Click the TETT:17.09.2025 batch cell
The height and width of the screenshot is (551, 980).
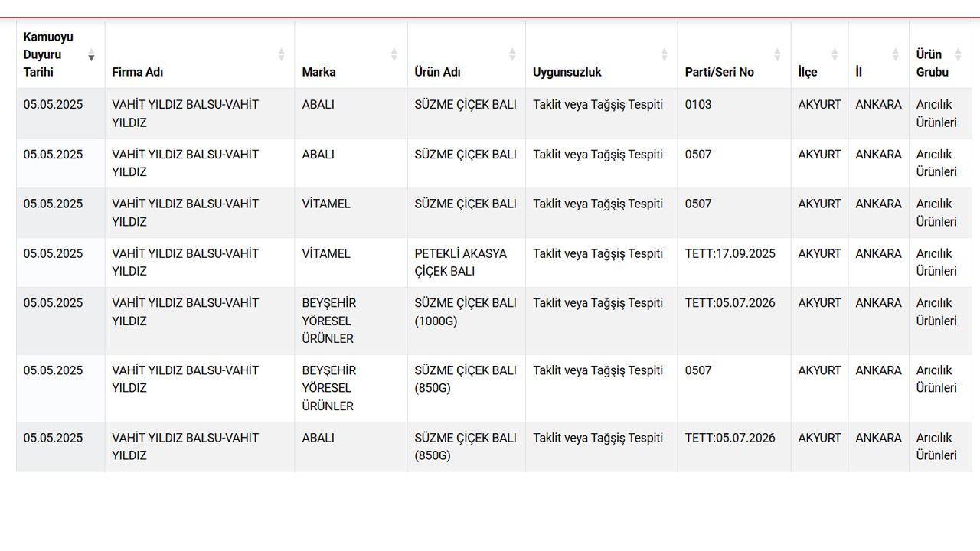pyautogui.click(x=734, y=262)
